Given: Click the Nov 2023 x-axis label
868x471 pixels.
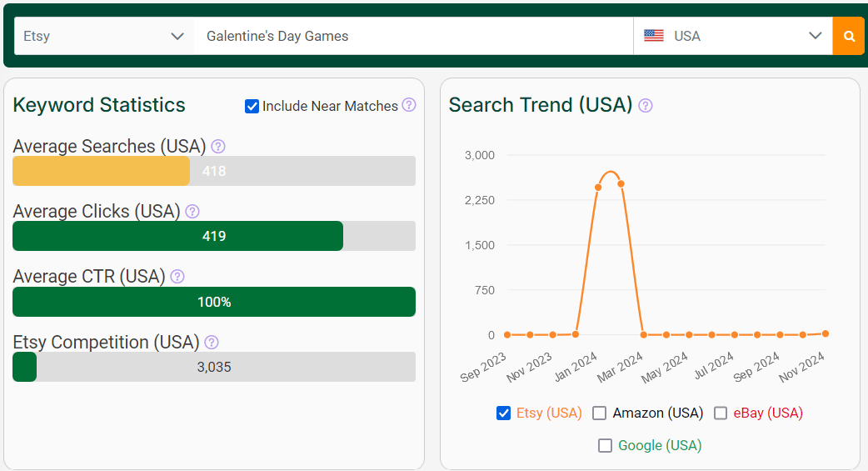Looking at the screenshot, I should click(x=529, y=367).
